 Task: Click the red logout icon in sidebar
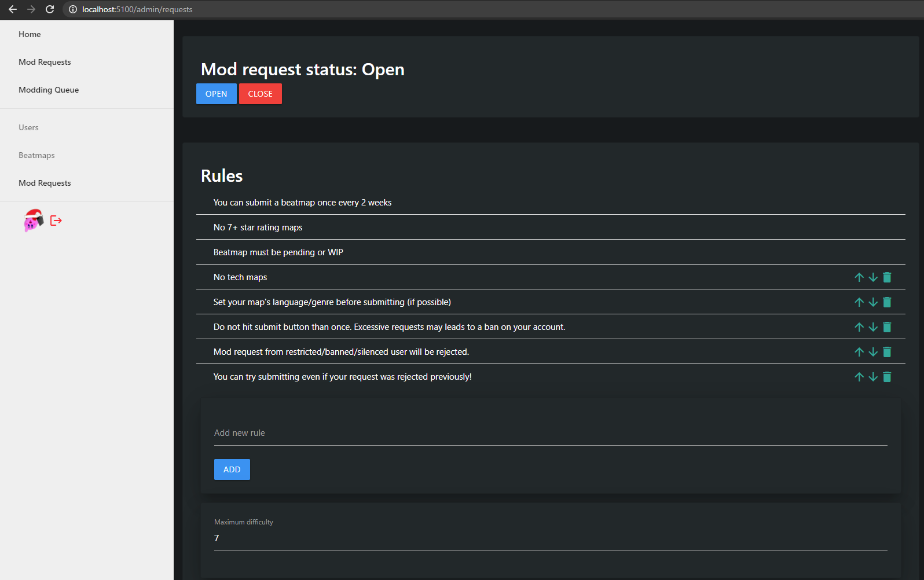pos(56,221)
